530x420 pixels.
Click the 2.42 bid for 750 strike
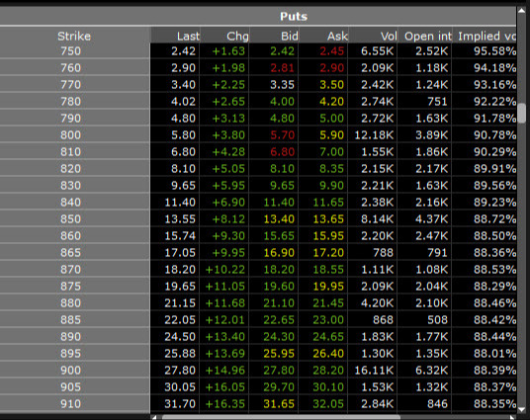[282, 51]
